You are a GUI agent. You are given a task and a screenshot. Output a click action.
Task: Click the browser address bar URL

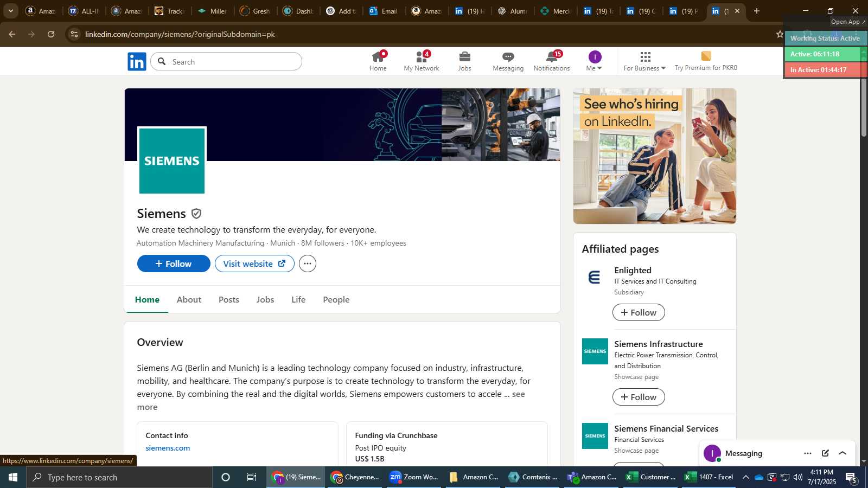click(x=180, y=34)
